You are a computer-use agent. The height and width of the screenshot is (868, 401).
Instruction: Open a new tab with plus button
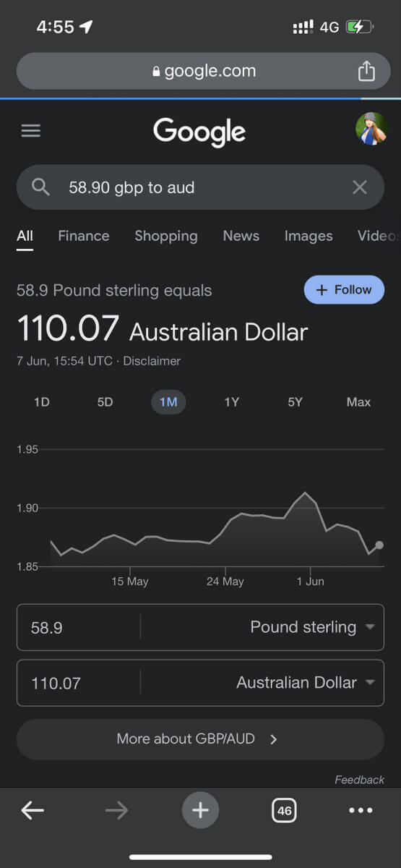pos(200,811)
